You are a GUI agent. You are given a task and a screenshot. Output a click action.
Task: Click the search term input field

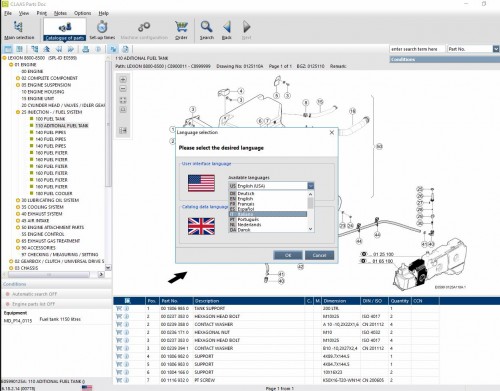[x=417, y=49]
